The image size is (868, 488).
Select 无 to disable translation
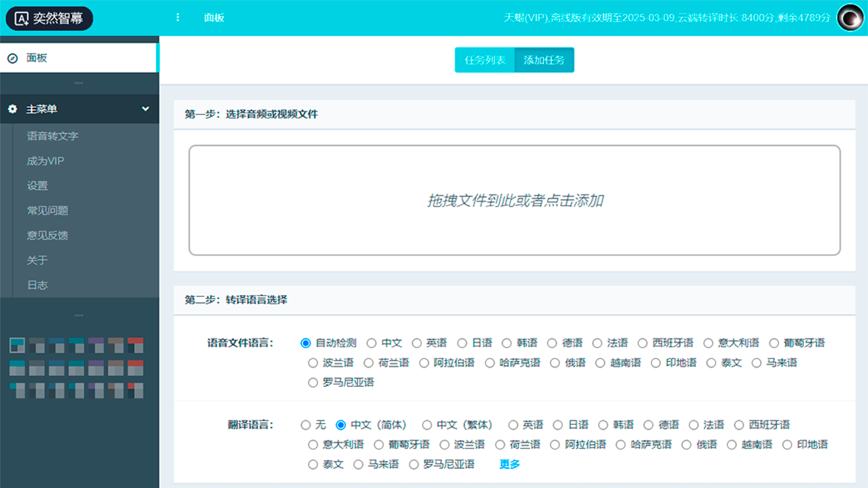click(x=305, y=424)
